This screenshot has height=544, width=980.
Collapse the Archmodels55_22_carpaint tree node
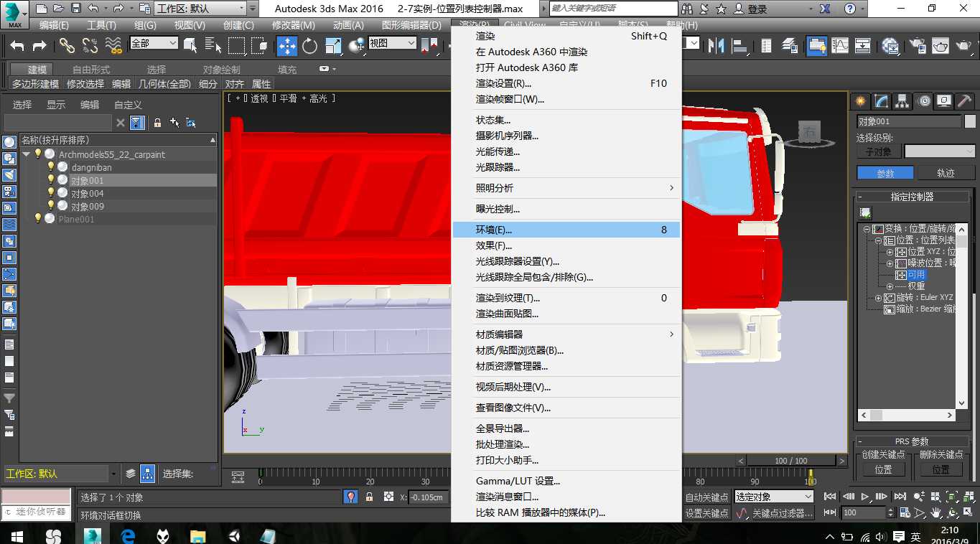pyautogui.click(x=27, y=154)
